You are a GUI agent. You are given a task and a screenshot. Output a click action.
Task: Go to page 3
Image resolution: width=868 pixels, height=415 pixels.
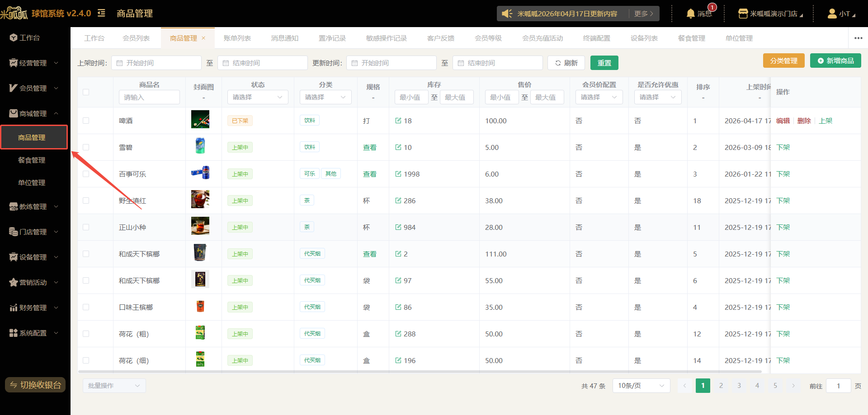coord(739,386)
